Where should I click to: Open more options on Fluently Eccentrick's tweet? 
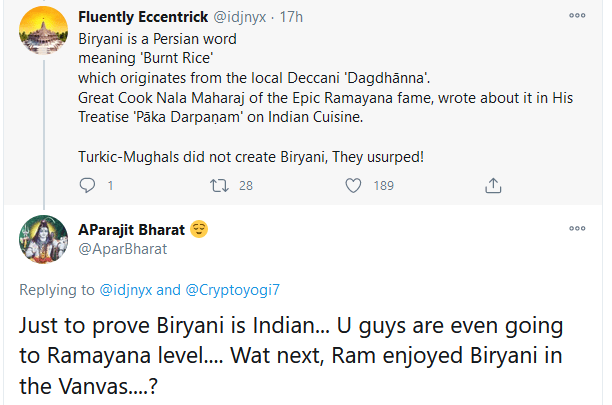point(577,16)
